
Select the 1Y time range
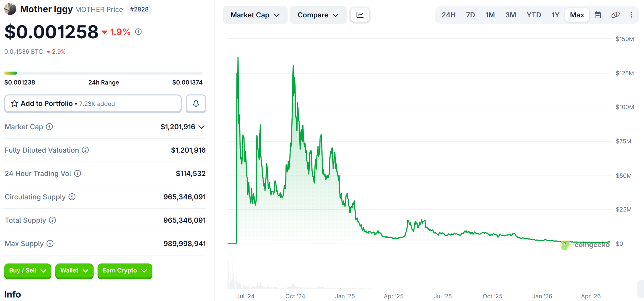click(555, 15)
